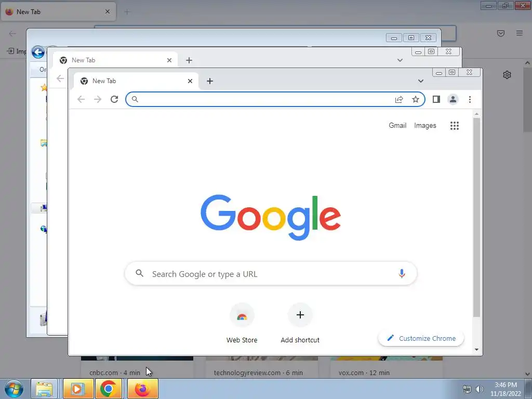Image resolution: width=532 pixels, height=399 pixels.
Task: Click forward arrow in front Chrome window
Action: (98, 99)
